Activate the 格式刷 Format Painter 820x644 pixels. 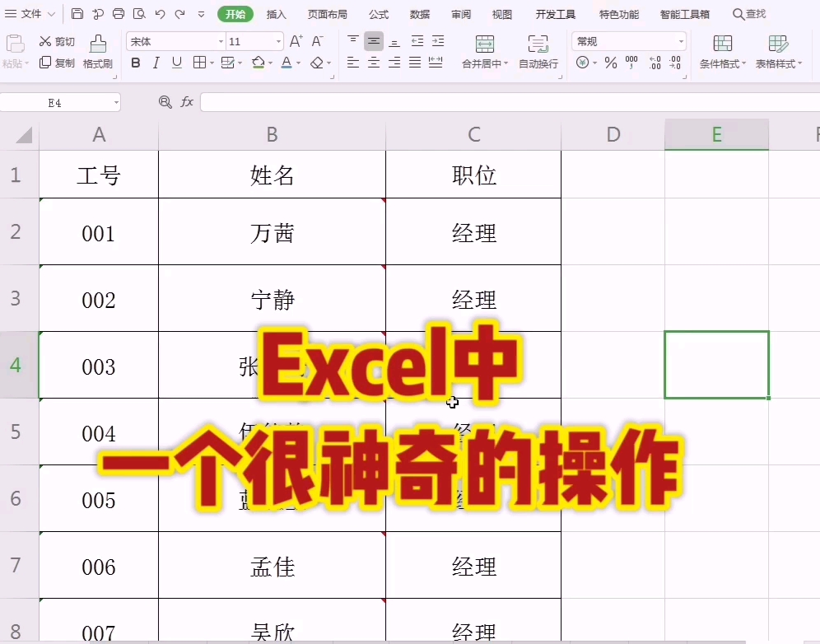(98, 51)
